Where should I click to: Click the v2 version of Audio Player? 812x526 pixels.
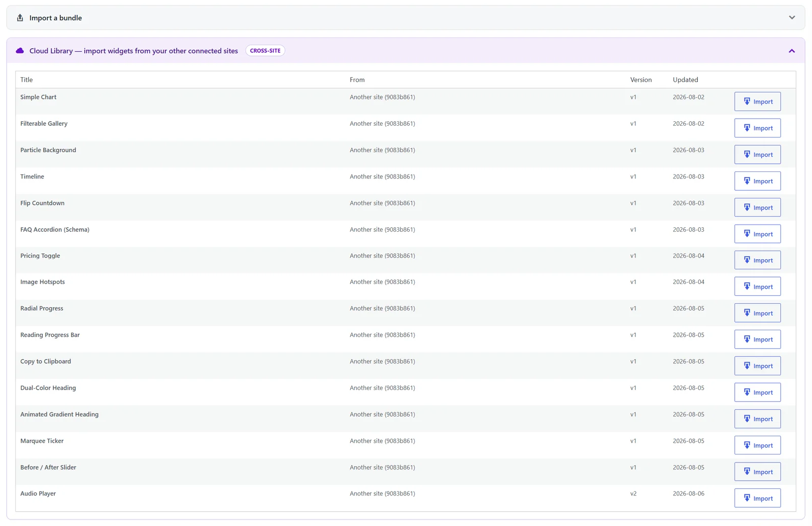pos(633,494)
